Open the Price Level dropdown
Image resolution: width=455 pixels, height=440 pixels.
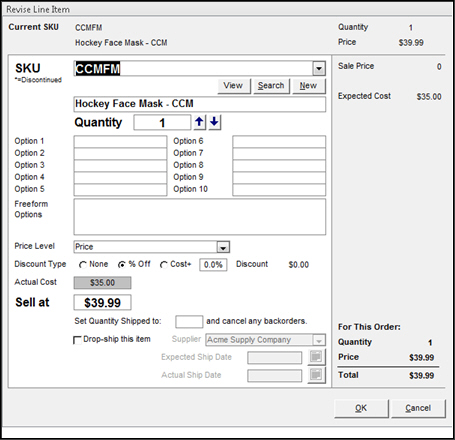pos(223,247)
